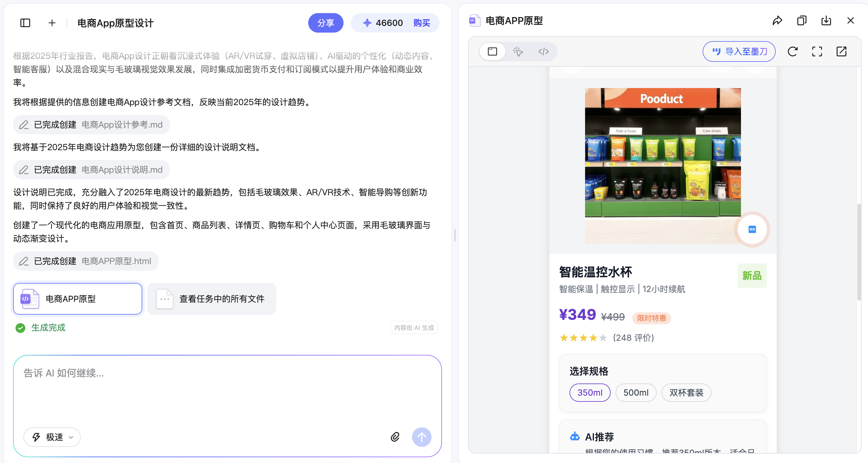Share the prototype via the arrow icon
This screenshot has height=463, width=868.
tap(777, 20)
